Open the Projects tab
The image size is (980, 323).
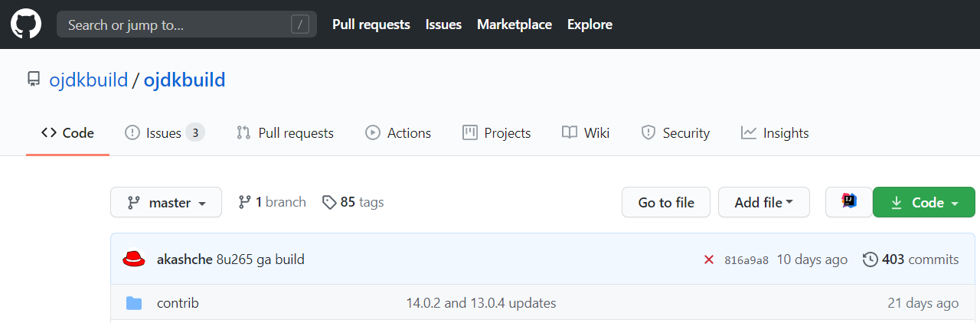496,133
